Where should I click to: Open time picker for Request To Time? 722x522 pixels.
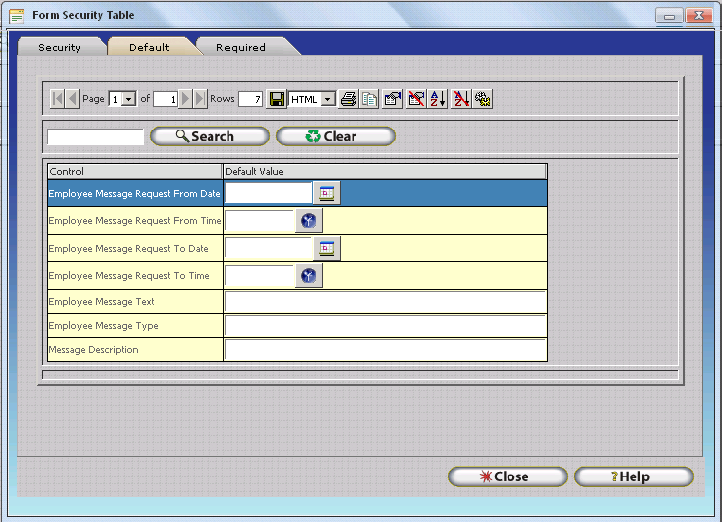point(309,276)
